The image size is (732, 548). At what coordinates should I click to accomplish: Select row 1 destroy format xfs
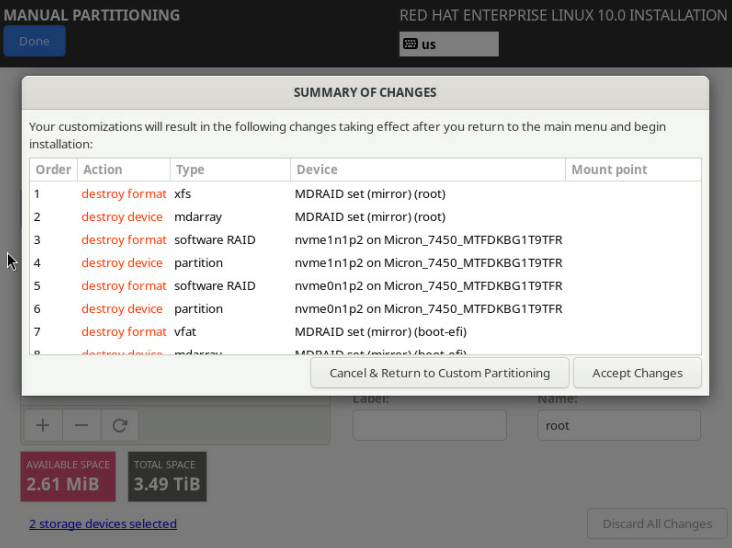point(300,194)
